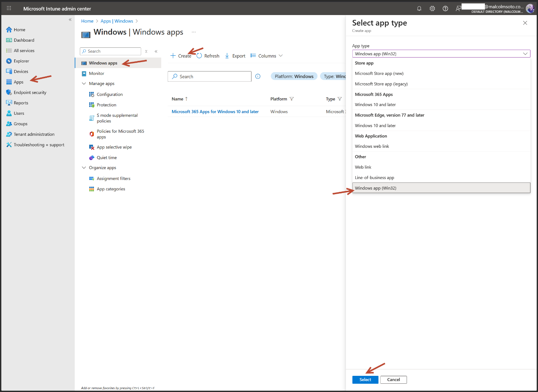
Task: Click the Type column filter icon
Action: [340, 99]
